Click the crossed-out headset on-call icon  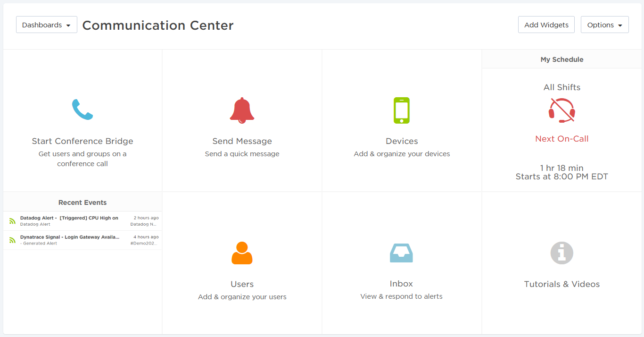click(x=562, y=110)
